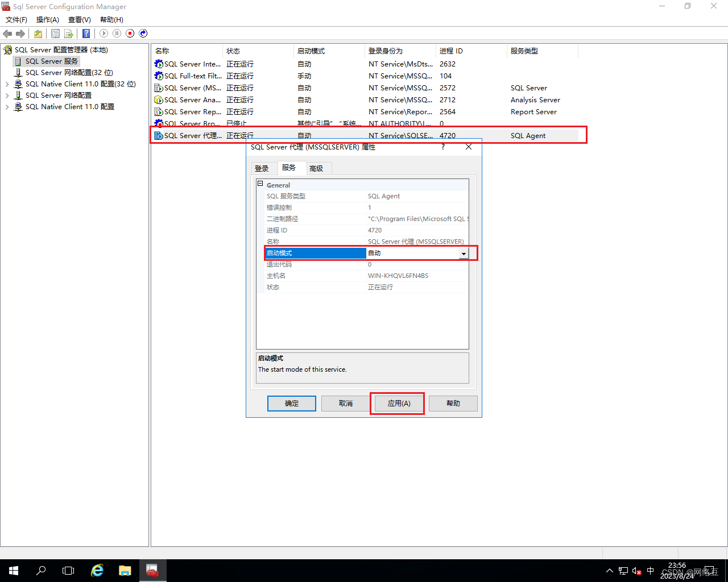The image size is (728, 582).
Task: Expand SQL Native Client 11.0 配置(32 位) node
Action: 7,84
